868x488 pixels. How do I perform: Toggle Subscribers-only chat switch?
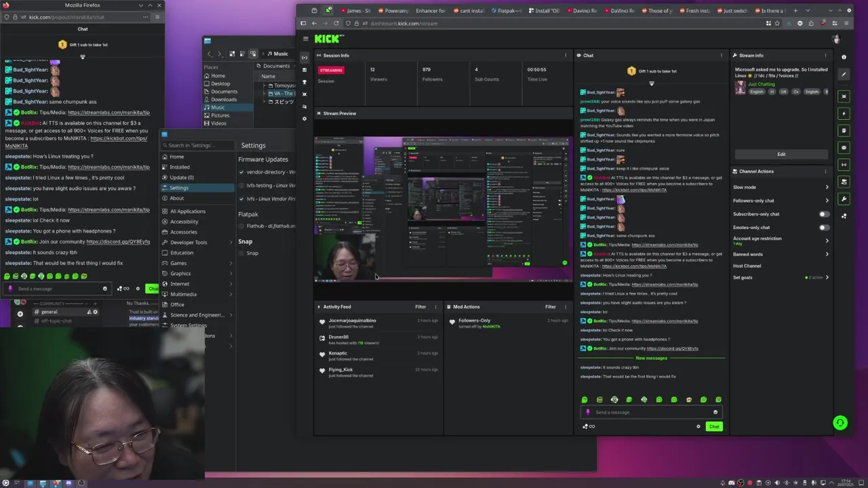click(824, 214)
